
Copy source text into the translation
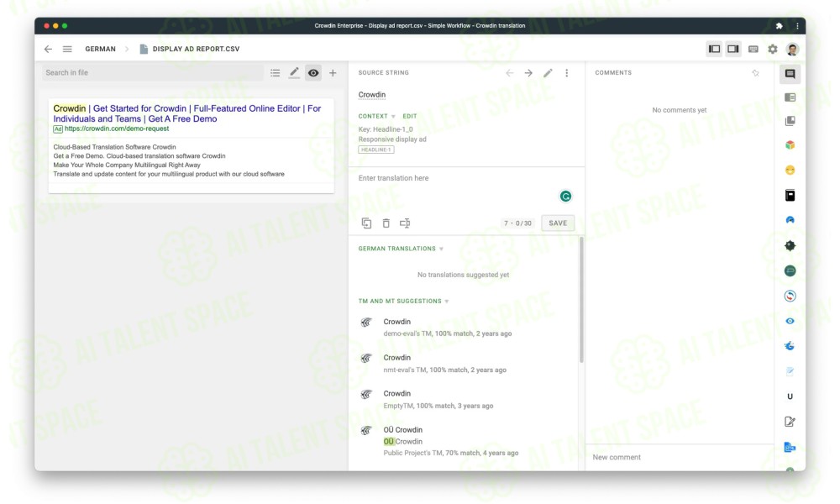point(366,223)
